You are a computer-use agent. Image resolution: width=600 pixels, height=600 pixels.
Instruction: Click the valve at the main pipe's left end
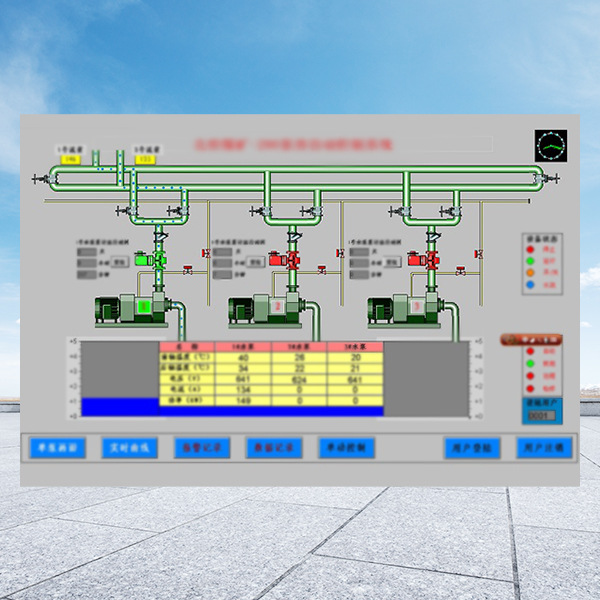tap(41, 180)
